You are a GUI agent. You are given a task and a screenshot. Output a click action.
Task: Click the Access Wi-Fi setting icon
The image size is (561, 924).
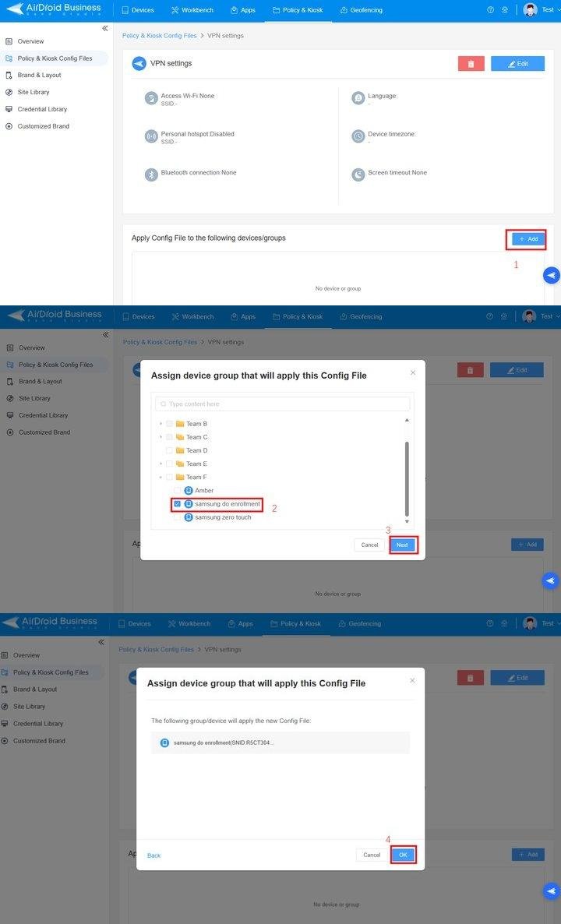[x=151, y=98]
